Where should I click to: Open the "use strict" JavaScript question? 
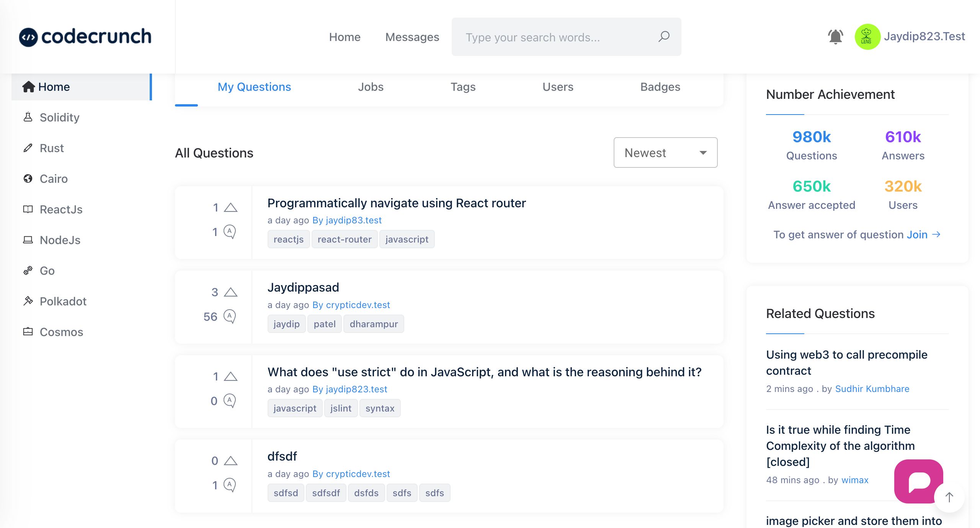[x=484, y=372]
